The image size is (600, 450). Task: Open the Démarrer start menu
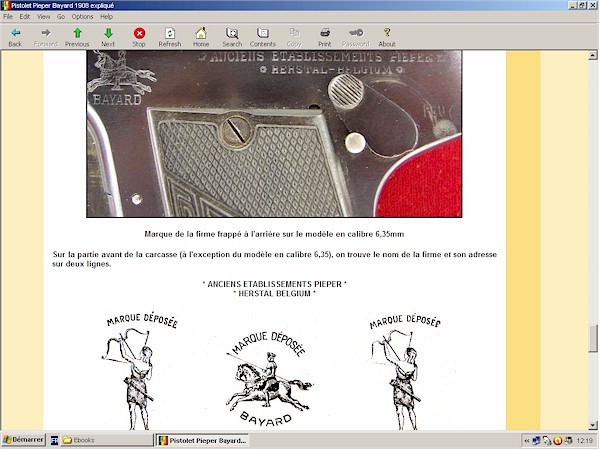23,440
